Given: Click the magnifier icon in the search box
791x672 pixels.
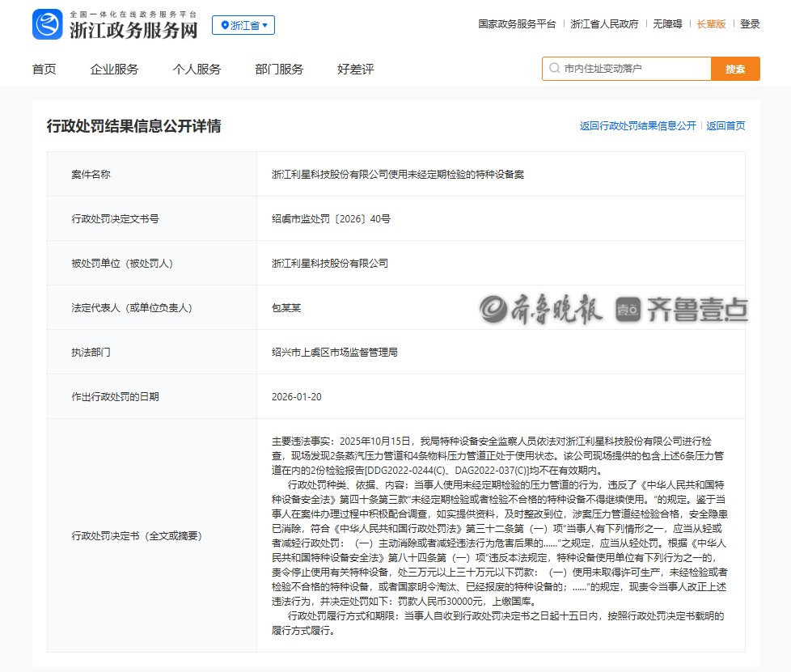Looking at the screenshot, I should pos(553,69).
